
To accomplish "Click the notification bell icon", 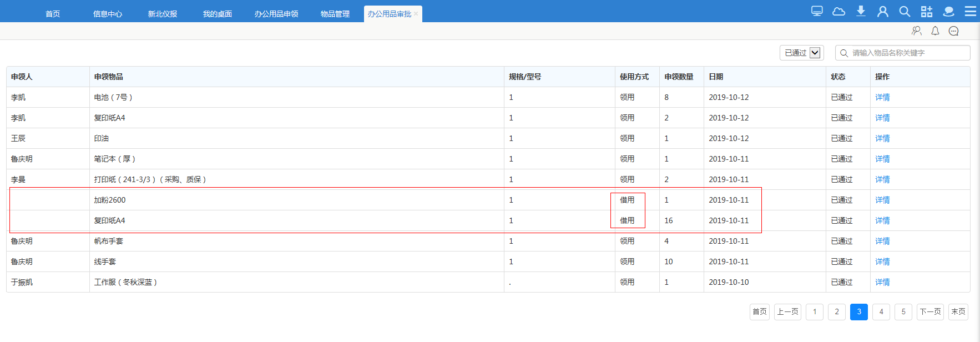I will 935,31.
